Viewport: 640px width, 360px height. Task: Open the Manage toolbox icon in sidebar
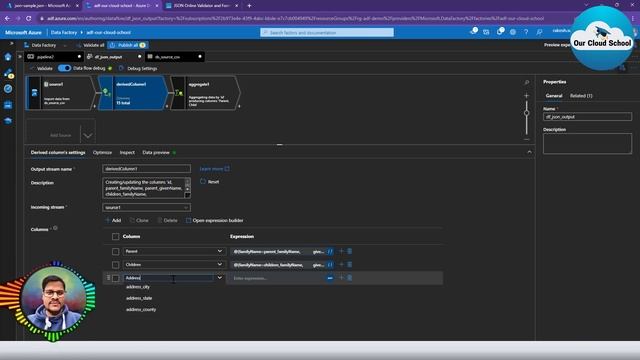pyautogui.click(x=8, y=105)
